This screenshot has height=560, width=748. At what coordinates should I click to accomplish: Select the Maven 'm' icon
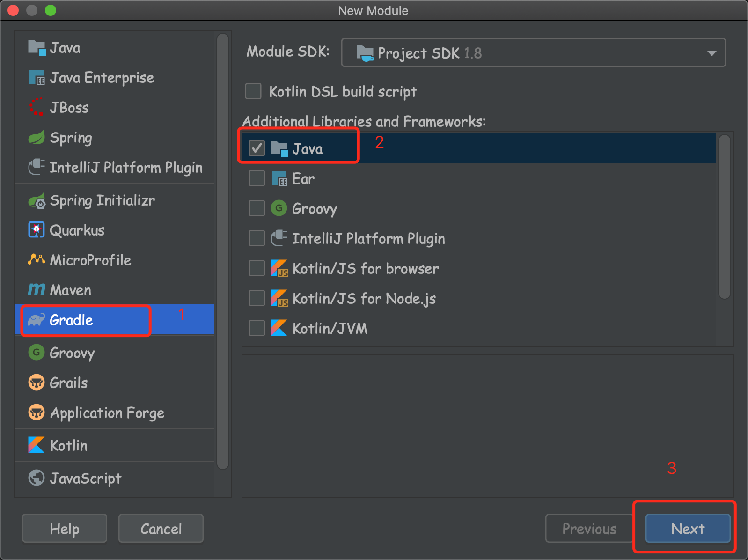tap(37, 290)
